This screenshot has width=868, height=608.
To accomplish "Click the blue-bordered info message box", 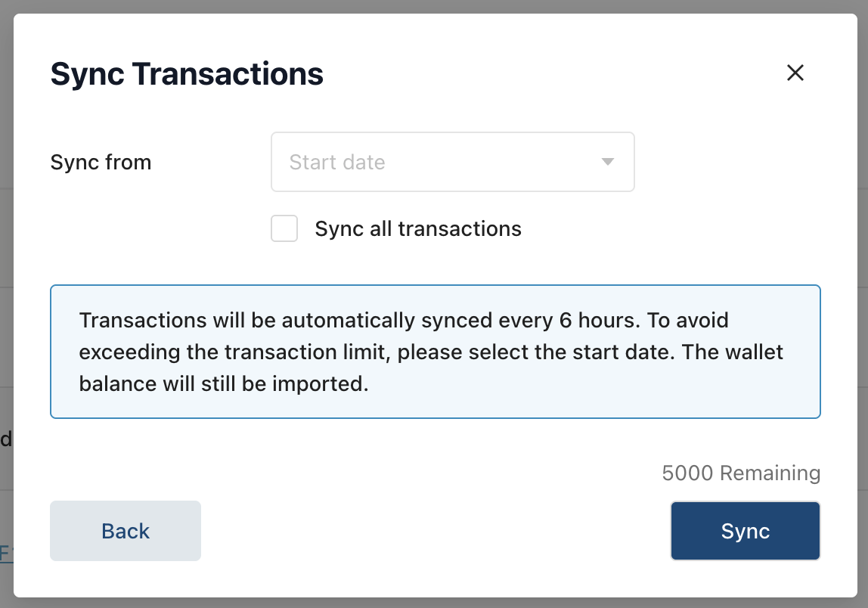I will [435, 352].
